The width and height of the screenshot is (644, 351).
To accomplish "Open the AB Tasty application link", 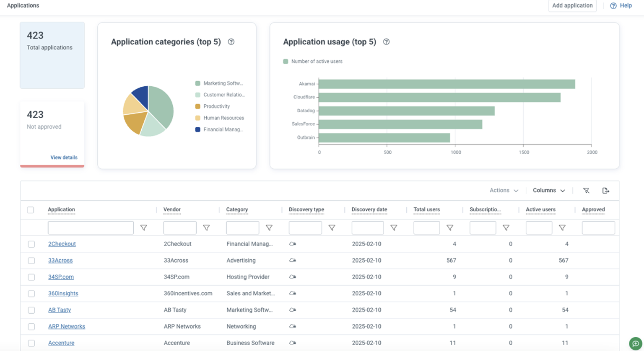I will (x=60, y=310).
